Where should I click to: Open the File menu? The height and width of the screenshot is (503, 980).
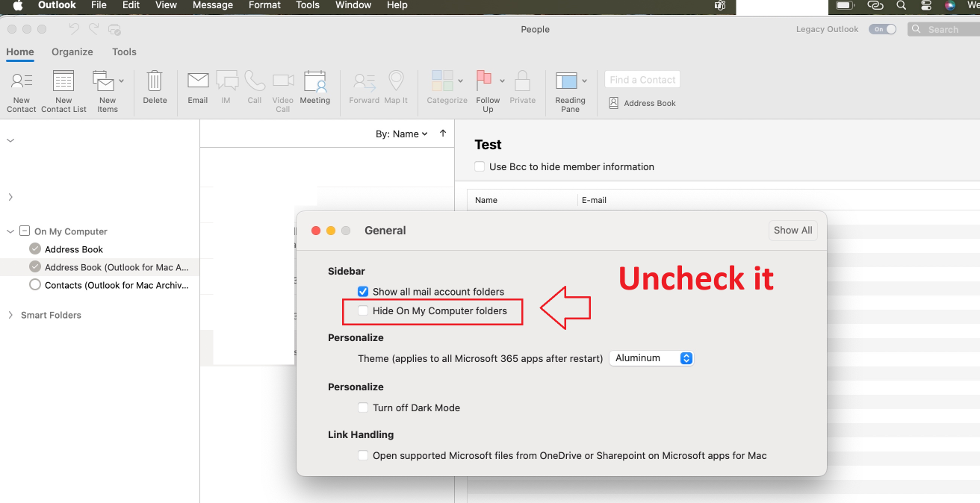[x=99, y=5]
